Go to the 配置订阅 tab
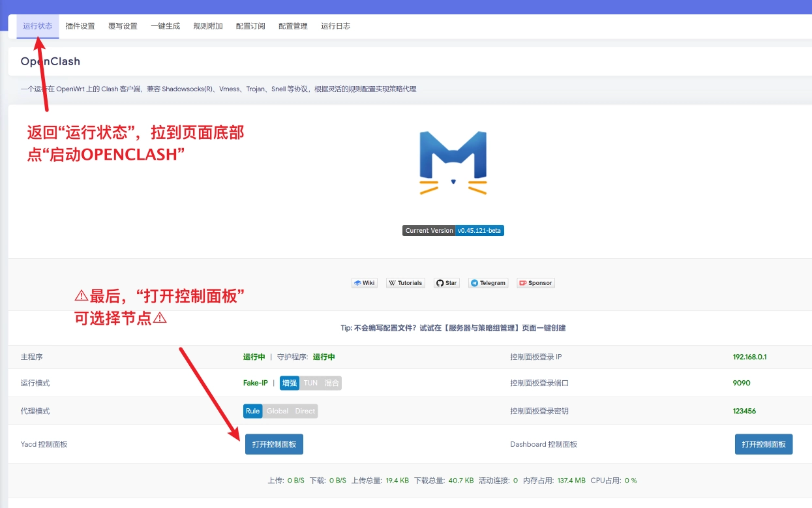This screenshot has height=508, width=812. point(250,26)
